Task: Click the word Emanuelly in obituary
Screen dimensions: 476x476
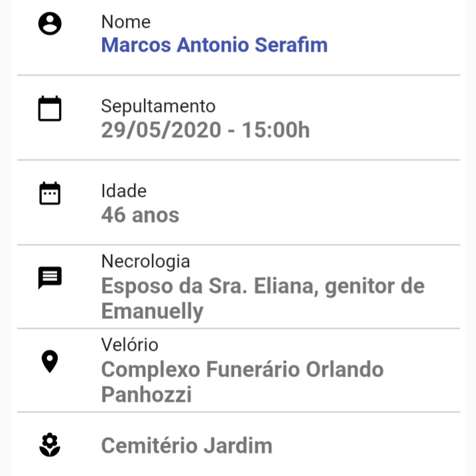Action: pos(152,311)
